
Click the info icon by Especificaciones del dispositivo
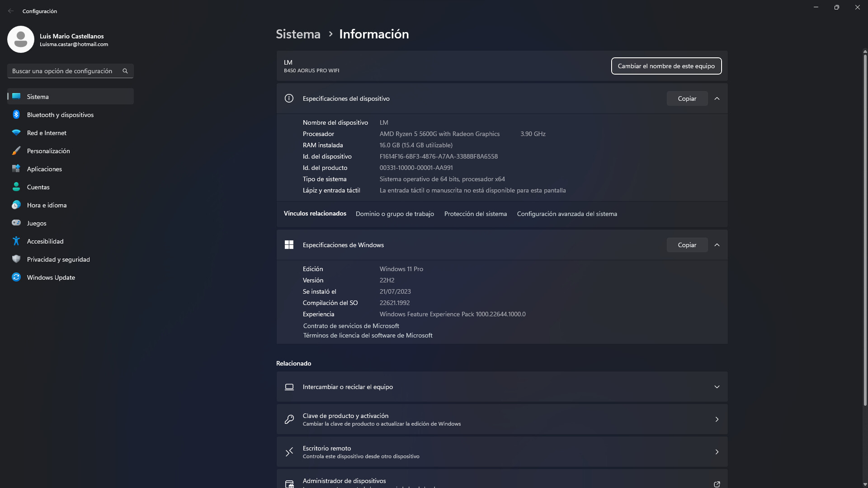tap(289, 99)
